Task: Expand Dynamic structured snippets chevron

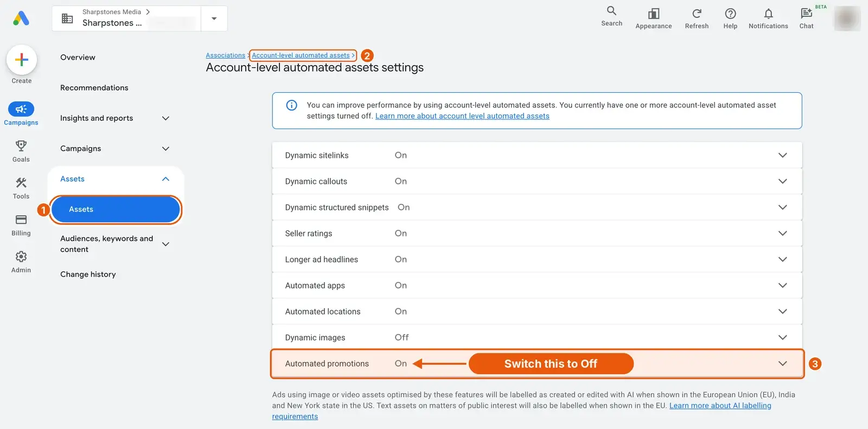Action: click(x=782, y=207)
